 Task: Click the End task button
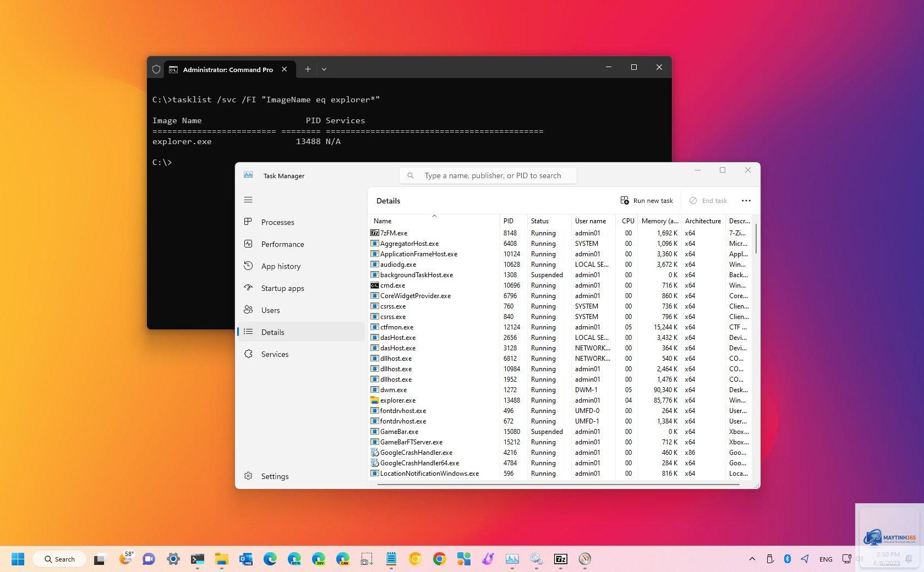point(708,201)
